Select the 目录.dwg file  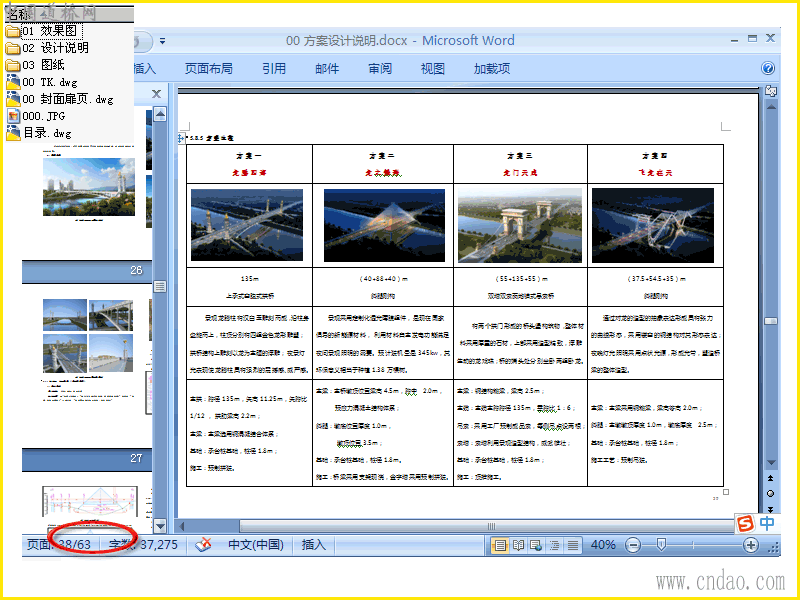coord(39,133)
